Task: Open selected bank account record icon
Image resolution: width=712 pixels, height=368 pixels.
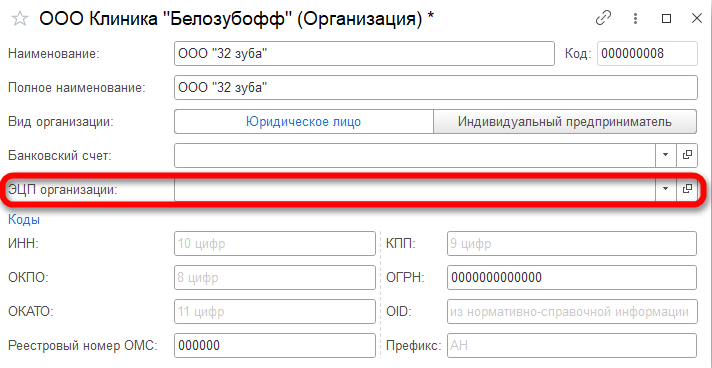Action: [x=687, y=155]
